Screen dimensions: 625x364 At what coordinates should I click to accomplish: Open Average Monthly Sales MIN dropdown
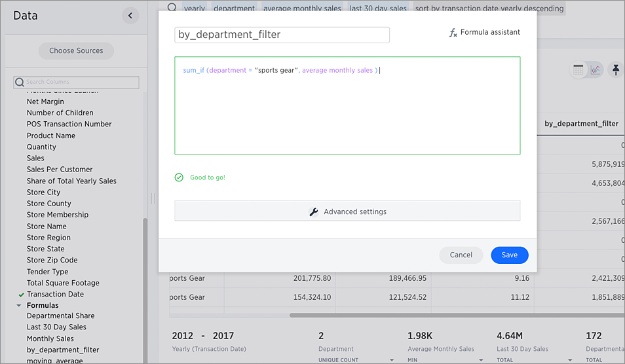click(x=482, y=360)
